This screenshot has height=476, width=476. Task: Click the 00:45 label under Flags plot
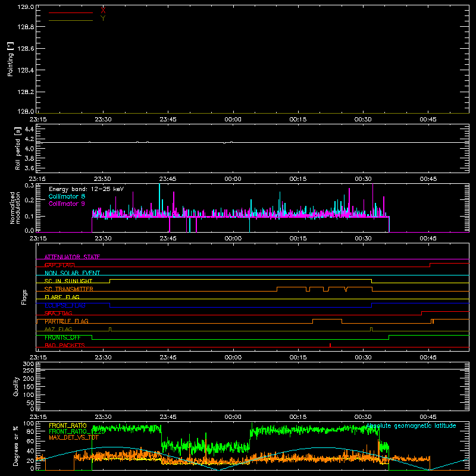tap(428, 358)
